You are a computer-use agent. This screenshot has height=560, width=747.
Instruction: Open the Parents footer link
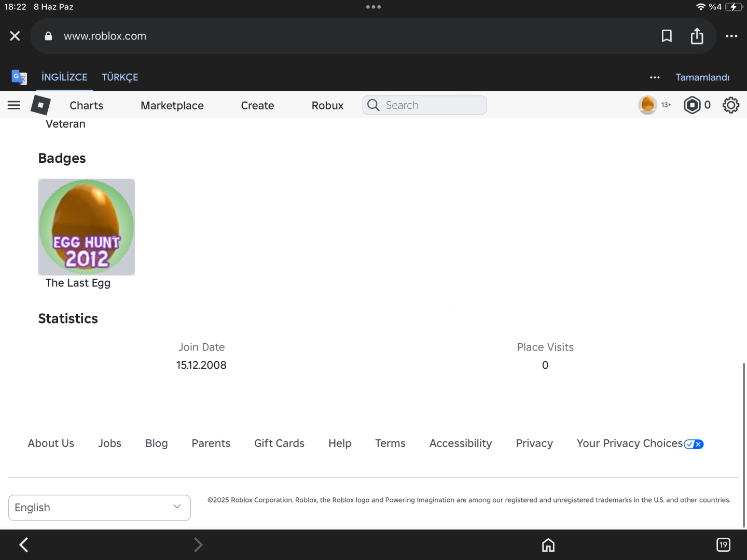point(211,443)
